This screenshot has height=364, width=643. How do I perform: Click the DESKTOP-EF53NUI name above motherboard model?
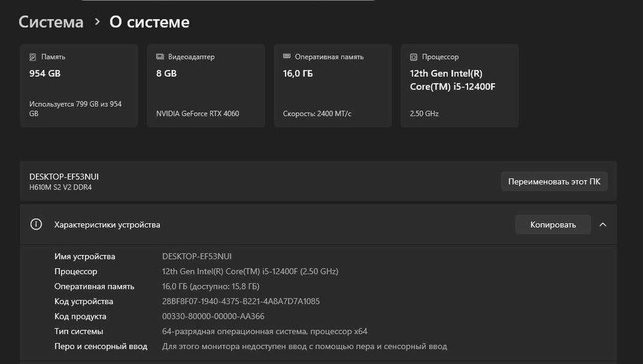[64, 177]
